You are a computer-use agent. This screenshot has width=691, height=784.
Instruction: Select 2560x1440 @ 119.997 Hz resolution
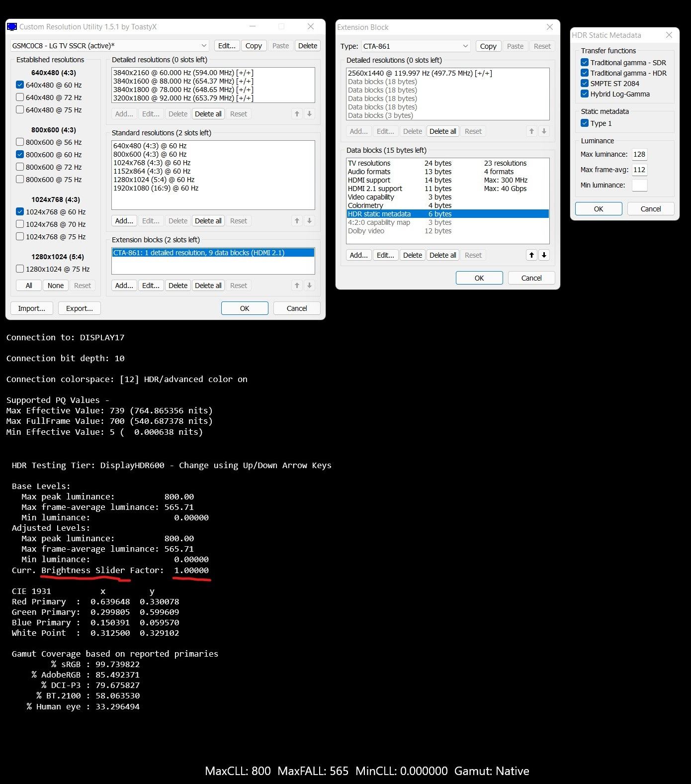tap(448, 73)
